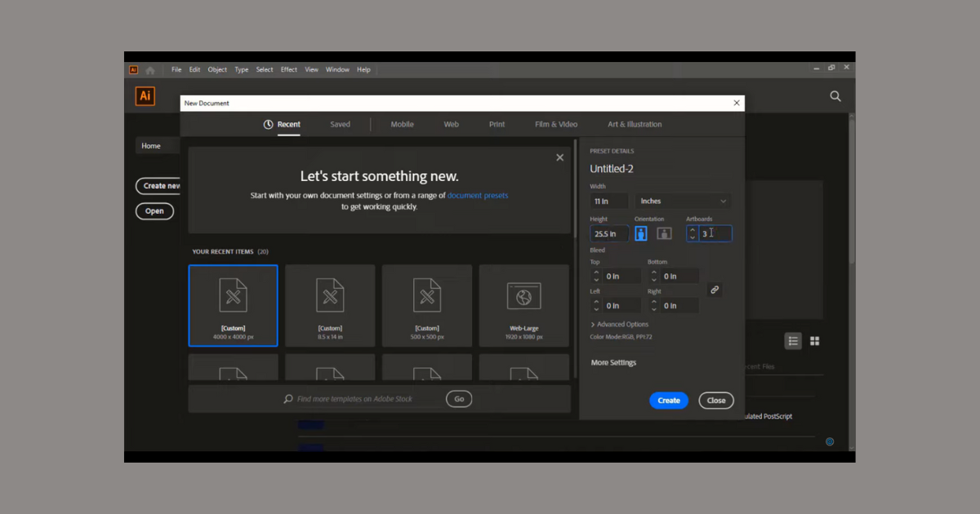980x514 pixels.
Task: Click the clock icon on Recent tab
Action: click(x=268, y=125)
